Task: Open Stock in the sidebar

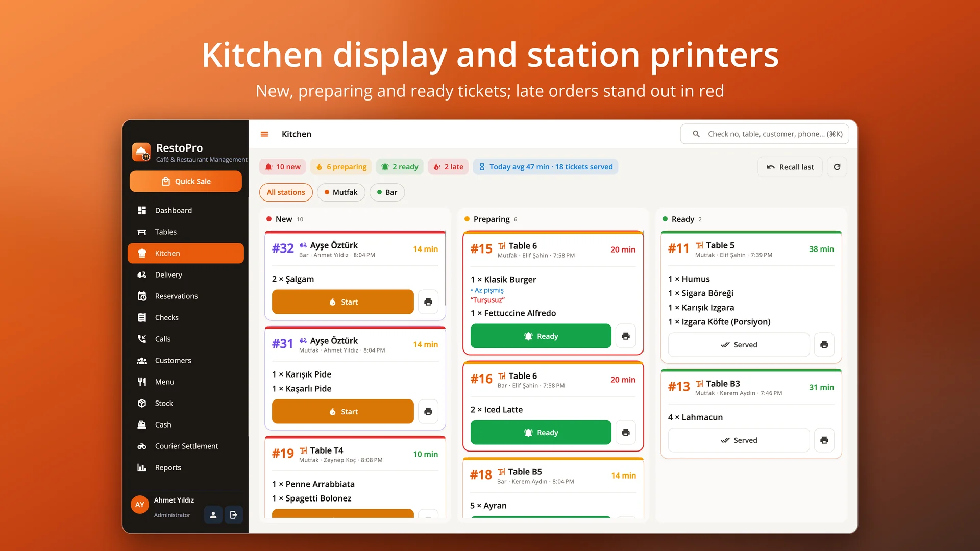Action: (x=186, y=403)
